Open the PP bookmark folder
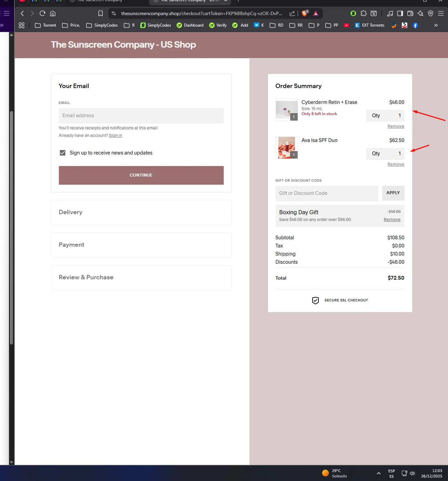Viewport: 448px width, 481px height. (x=332, y=25)
